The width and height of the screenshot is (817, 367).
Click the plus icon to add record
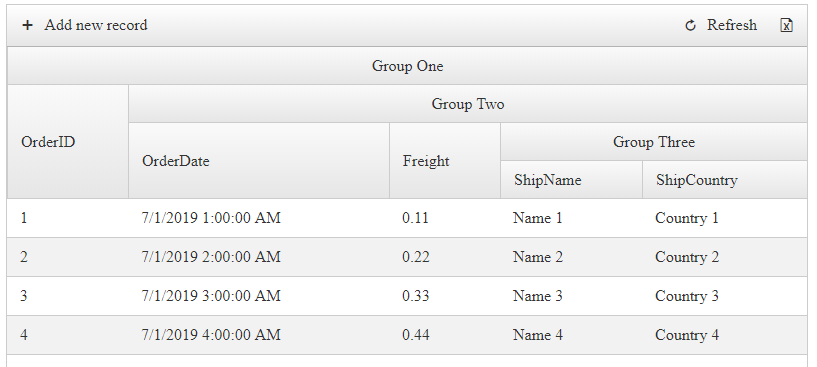[28, 25]
